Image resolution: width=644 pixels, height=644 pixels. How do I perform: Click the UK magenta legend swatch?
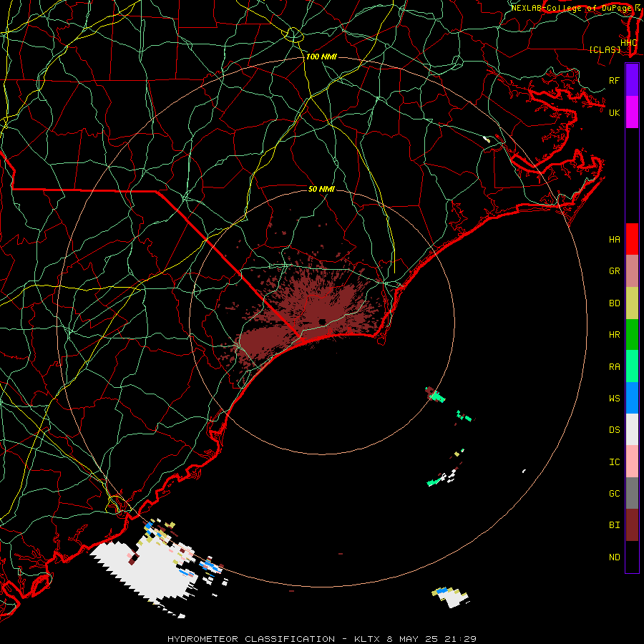(x=632, y=112)
